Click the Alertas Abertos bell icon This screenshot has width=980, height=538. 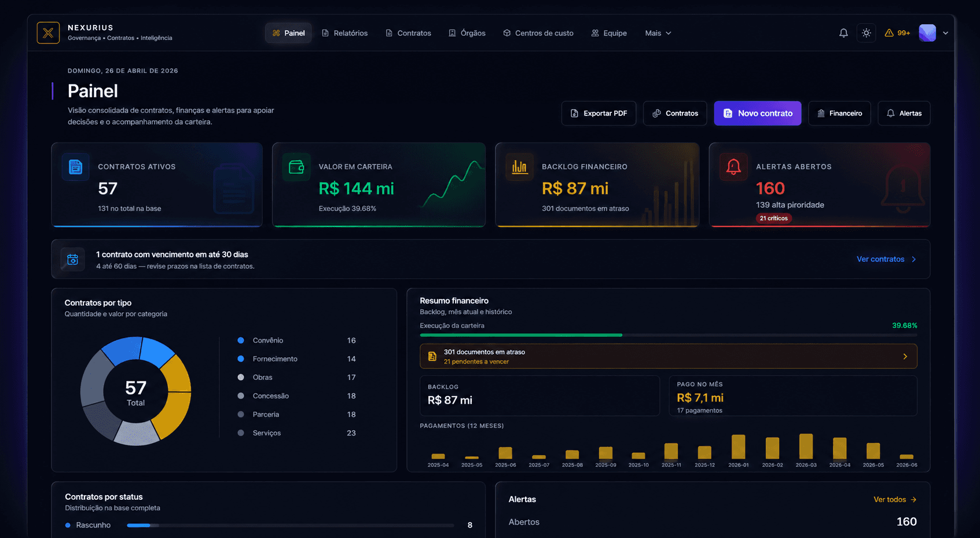point(734,167)
